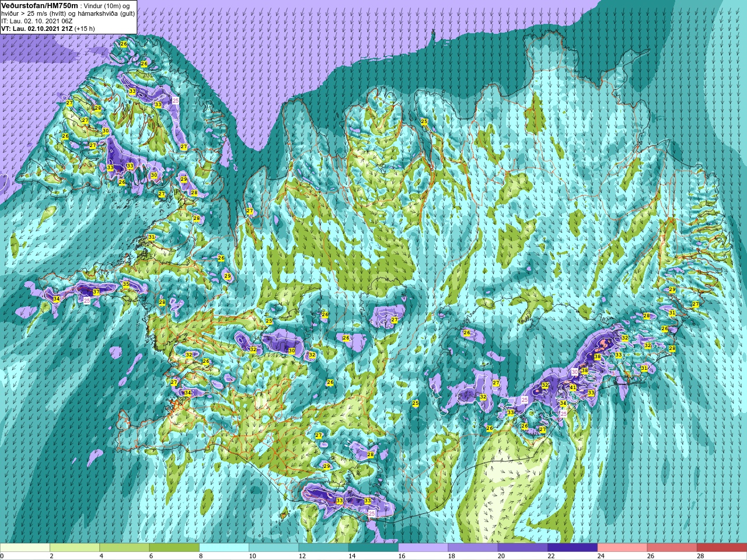Click the 'VT: Lau. 02.10.2021 21Z (+15 h)' line
The image size is (747, 560).
(48, 29)
